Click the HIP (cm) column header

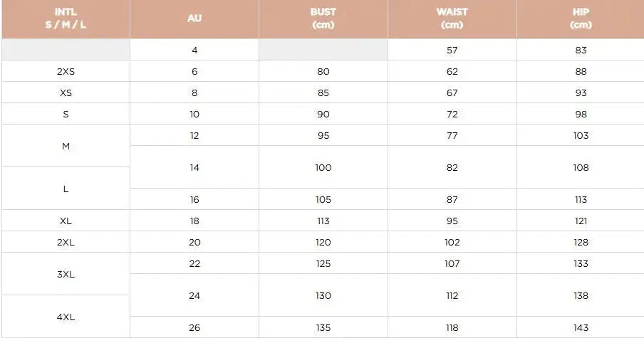[x=581, y=19]
